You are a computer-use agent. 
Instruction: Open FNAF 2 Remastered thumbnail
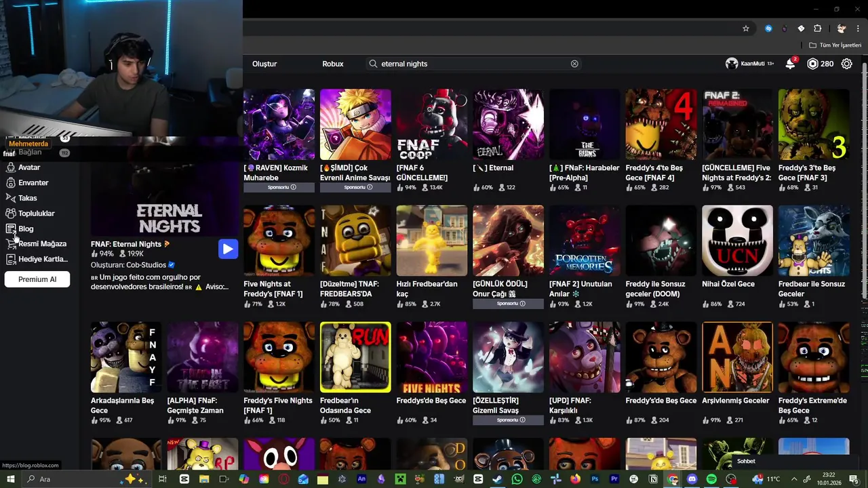point(737,125)
